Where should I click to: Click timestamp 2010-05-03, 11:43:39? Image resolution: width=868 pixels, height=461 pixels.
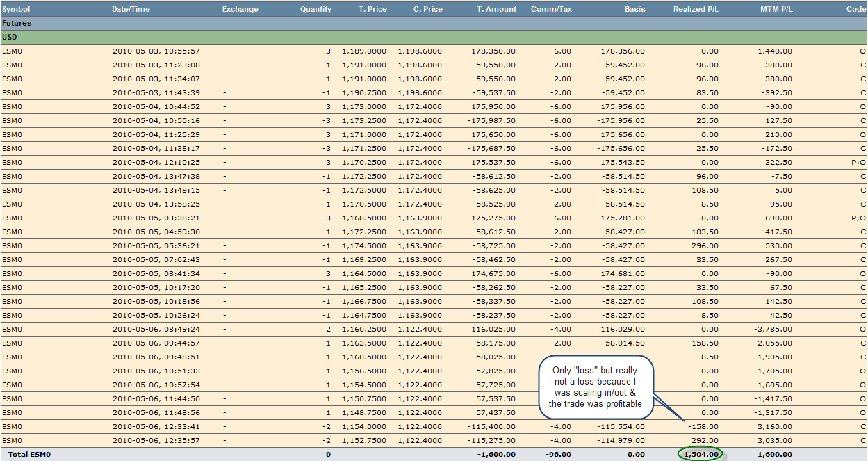pos(156,92)
